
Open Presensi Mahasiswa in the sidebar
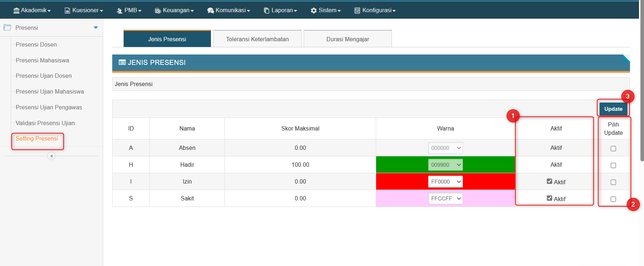pyautogui.click(x=42, y=60)
